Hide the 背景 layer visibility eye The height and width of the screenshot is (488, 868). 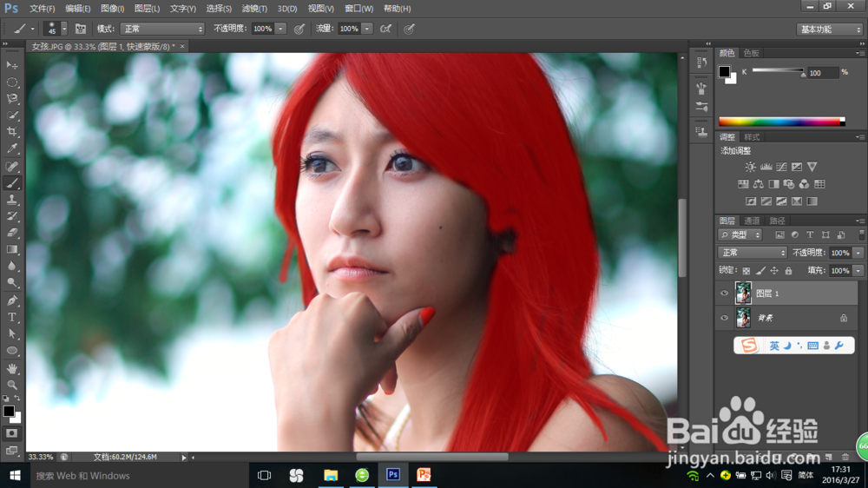724,318
